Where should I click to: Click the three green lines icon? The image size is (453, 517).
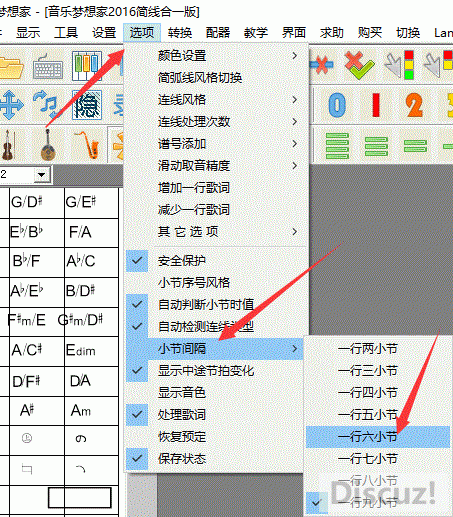point(376,146)
